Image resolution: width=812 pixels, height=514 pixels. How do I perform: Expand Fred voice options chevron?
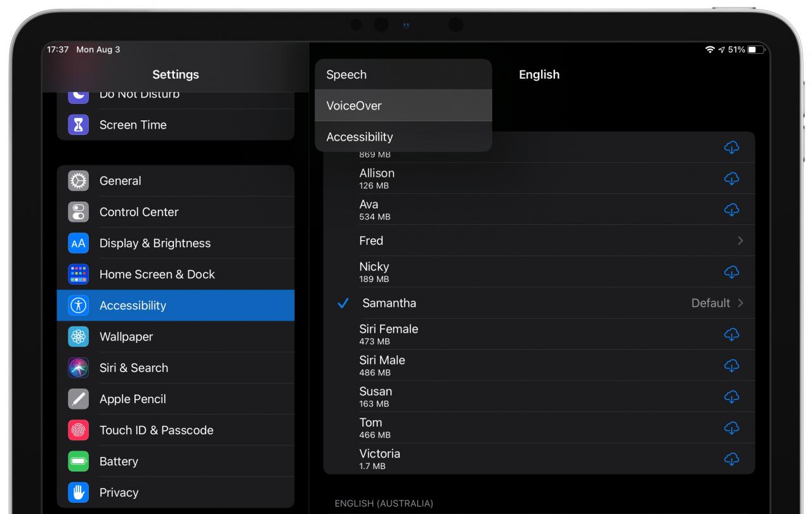tap(740, 241)
